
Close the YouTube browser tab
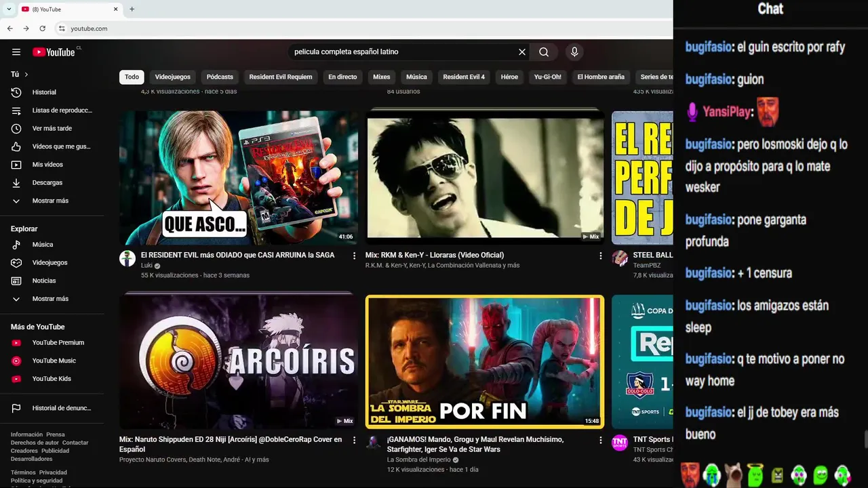115,9
